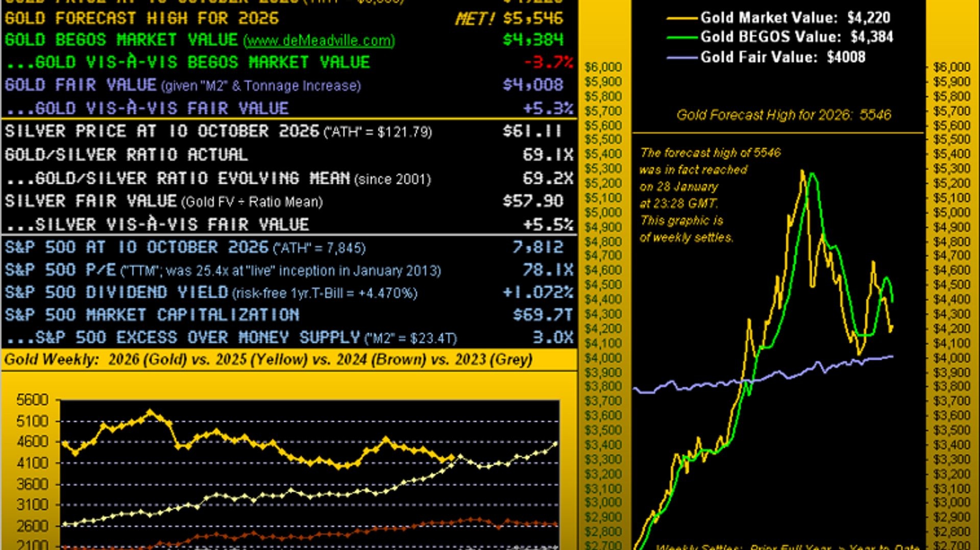
Task: Click the -3.7% vis-à-vis BEGOS value
Action: tap(549, 62)
